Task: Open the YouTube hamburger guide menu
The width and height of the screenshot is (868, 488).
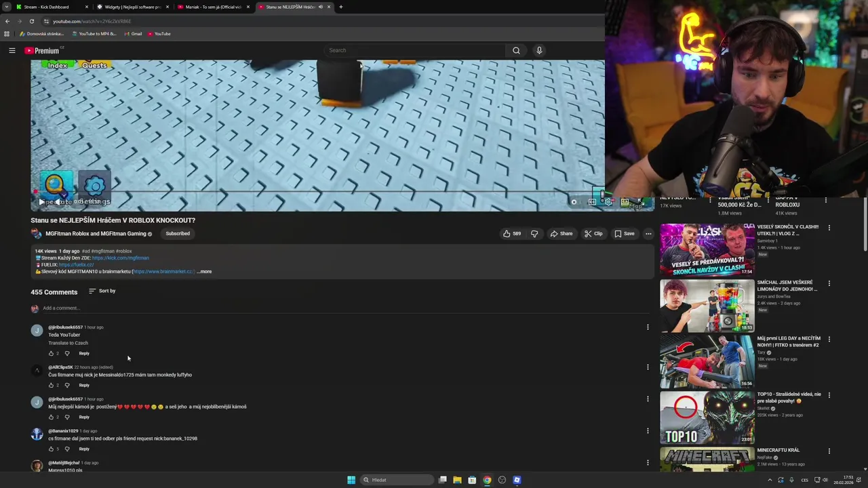Action: coord(12,50)
